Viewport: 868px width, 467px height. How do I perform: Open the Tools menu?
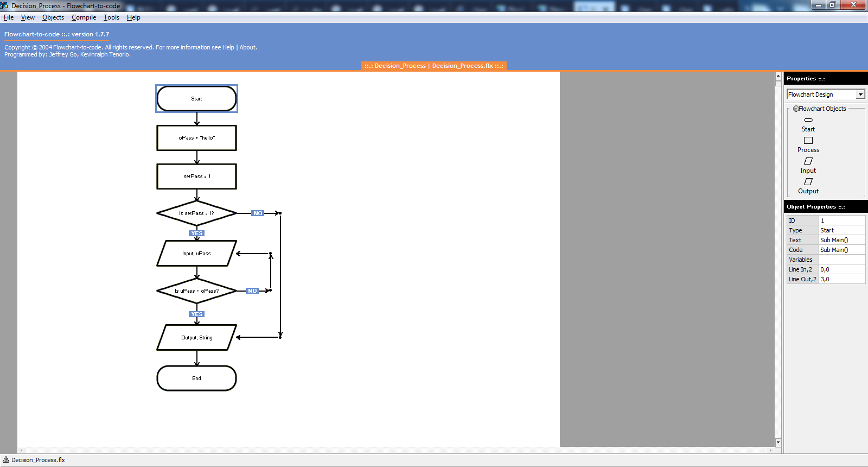111,17
